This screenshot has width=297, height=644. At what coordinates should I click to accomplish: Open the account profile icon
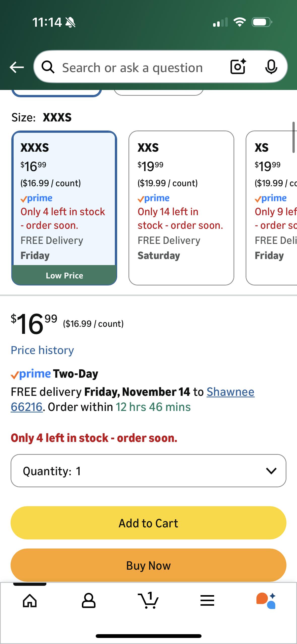coord(88,601)
